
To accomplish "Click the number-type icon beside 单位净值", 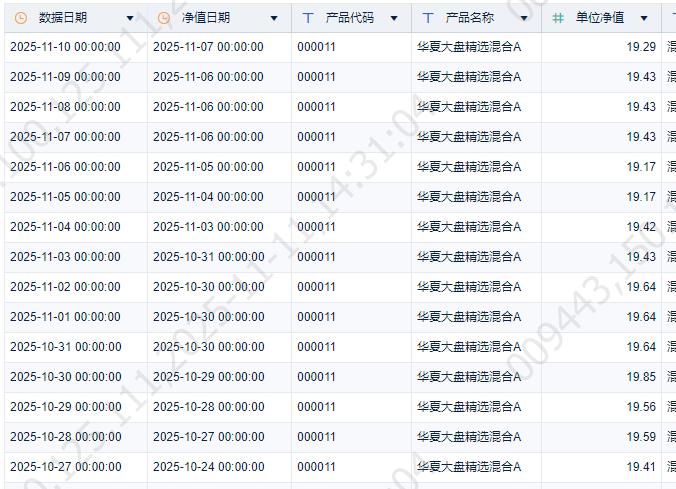I will tap(558, 18).
